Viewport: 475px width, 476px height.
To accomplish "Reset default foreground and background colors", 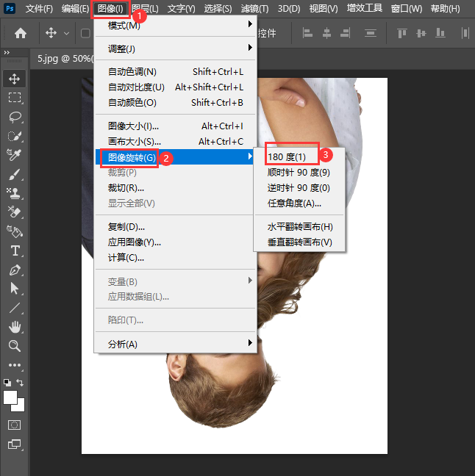I will [7, 383].
